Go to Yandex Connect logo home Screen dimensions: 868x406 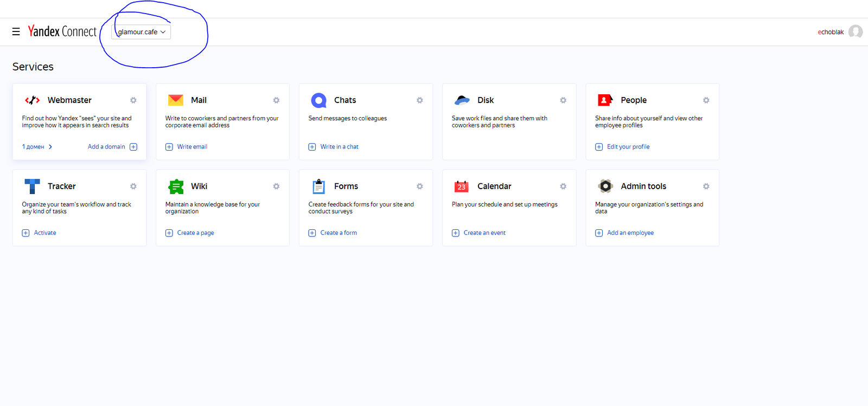(62, 32)
